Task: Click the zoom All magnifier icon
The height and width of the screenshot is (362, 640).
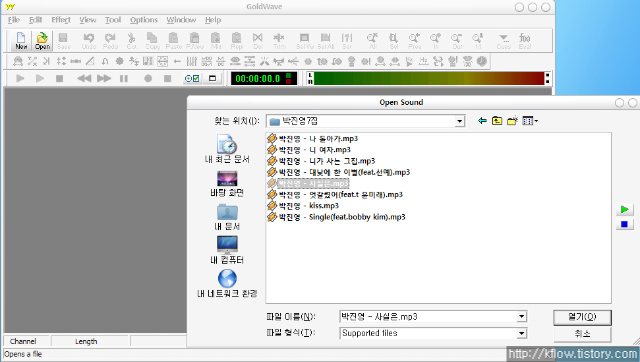Action: (x=372, y=41)
